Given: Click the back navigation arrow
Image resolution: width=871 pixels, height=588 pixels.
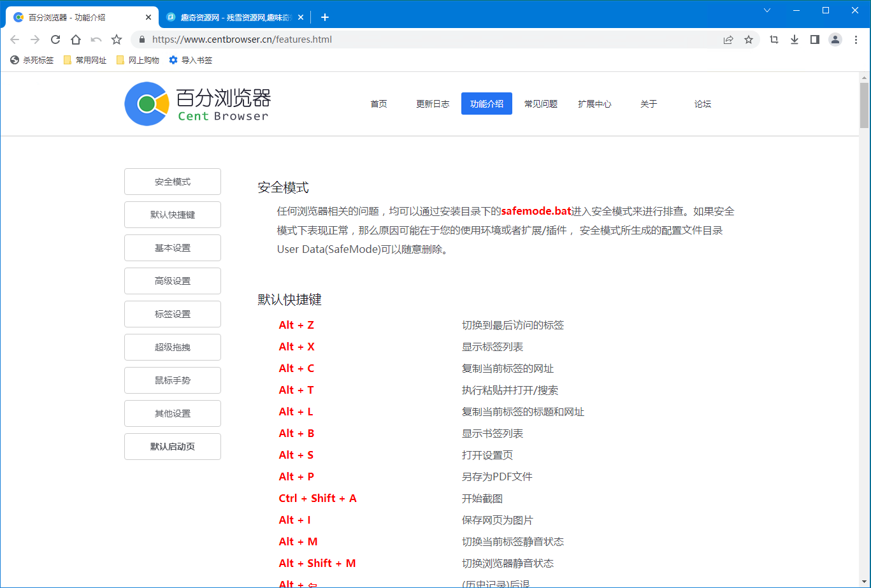Looking at the screenshot, I should tap(15, 39).
